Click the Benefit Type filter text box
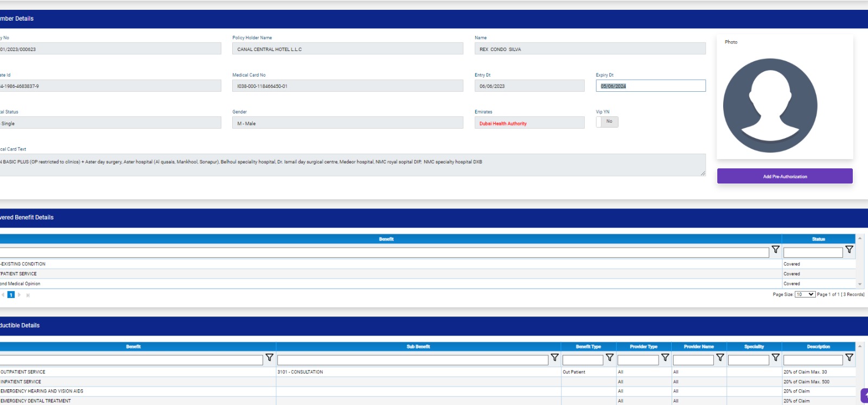Image resolution: width=868 pixels, height=405 pixels. point(583,360)
